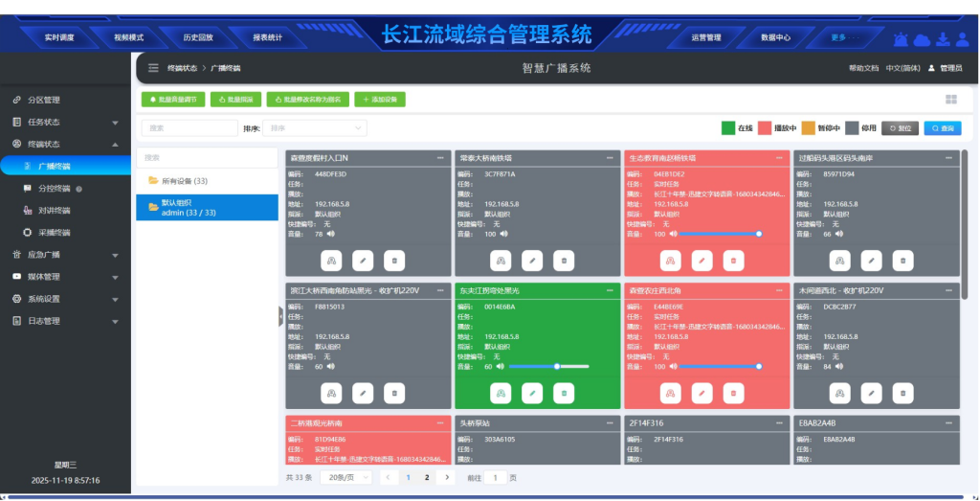Viewport: 980px width, 501px height.
Task: Open the 排序 sort dropdown
Action: [x=315, y=127]
